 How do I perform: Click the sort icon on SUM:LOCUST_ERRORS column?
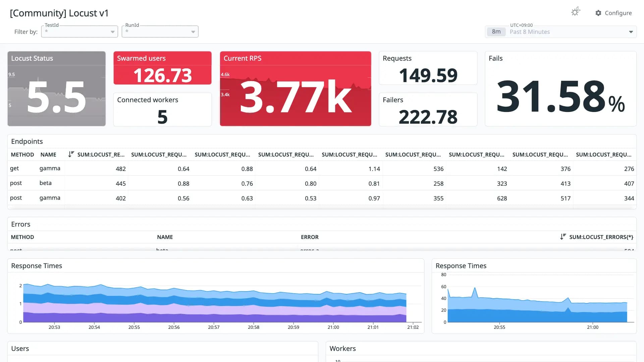pyautogui.click(x=563, y=237)
